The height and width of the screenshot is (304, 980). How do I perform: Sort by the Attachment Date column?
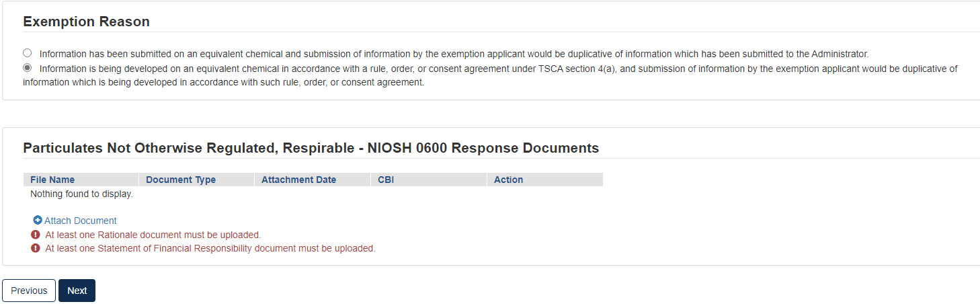(x=298, y=180)
